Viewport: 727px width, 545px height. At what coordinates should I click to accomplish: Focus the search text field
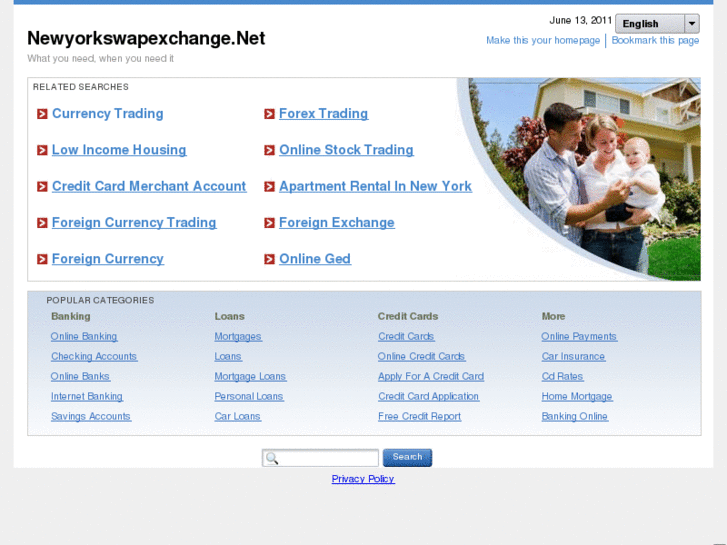pyautogui.click(x=320, y=458)
